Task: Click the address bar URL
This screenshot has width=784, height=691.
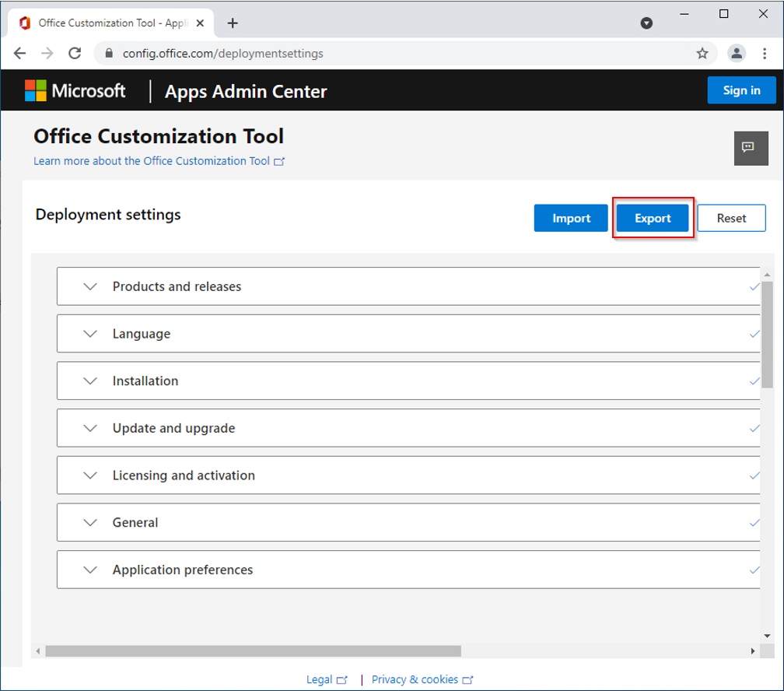Action: 223,54
